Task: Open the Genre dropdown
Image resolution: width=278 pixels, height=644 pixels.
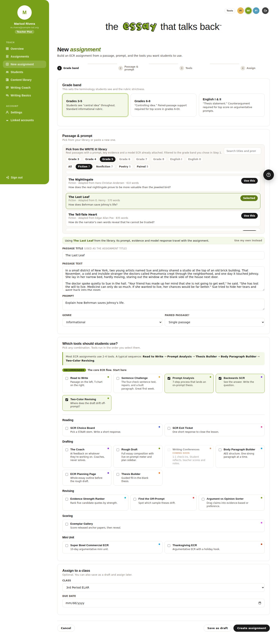Action: coord(112,322)
